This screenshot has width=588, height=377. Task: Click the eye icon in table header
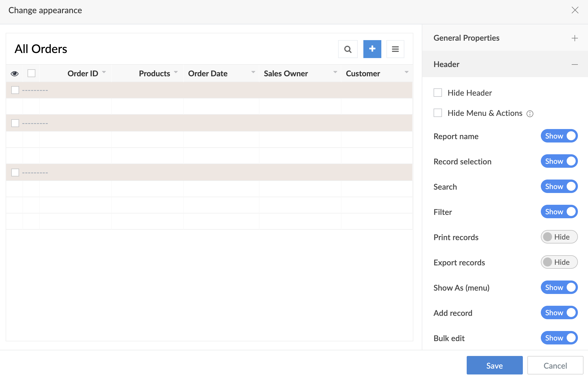click(x=15, y=73)
